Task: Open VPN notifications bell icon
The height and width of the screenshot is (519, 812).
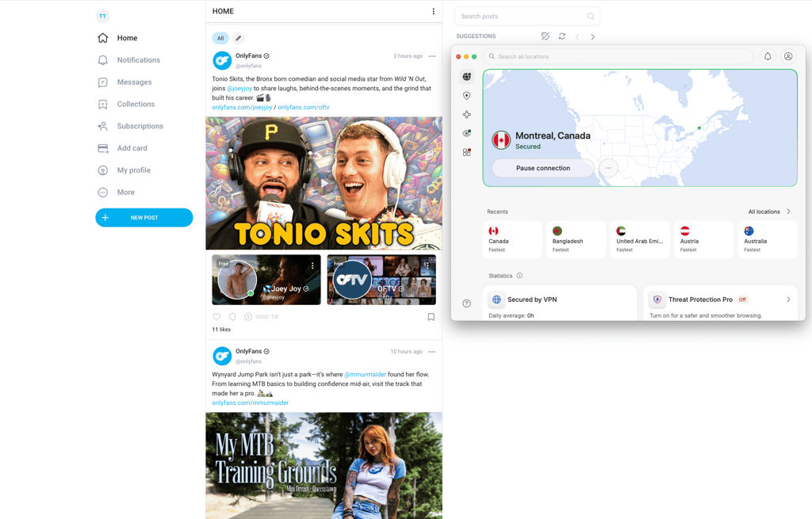Action: pos(768,56)
